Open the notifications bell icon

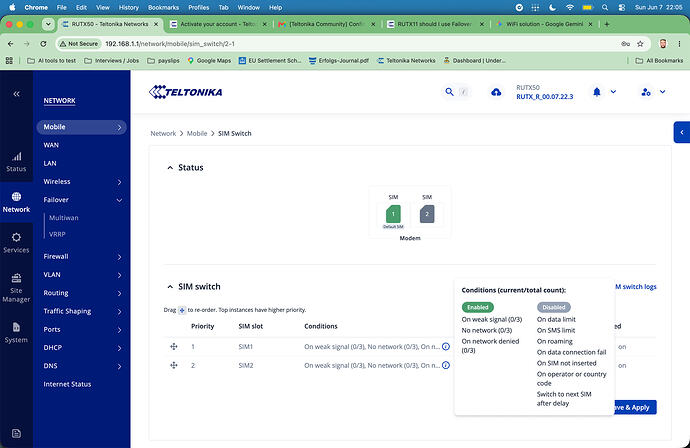pyautogui.click(x=597, y=92)
